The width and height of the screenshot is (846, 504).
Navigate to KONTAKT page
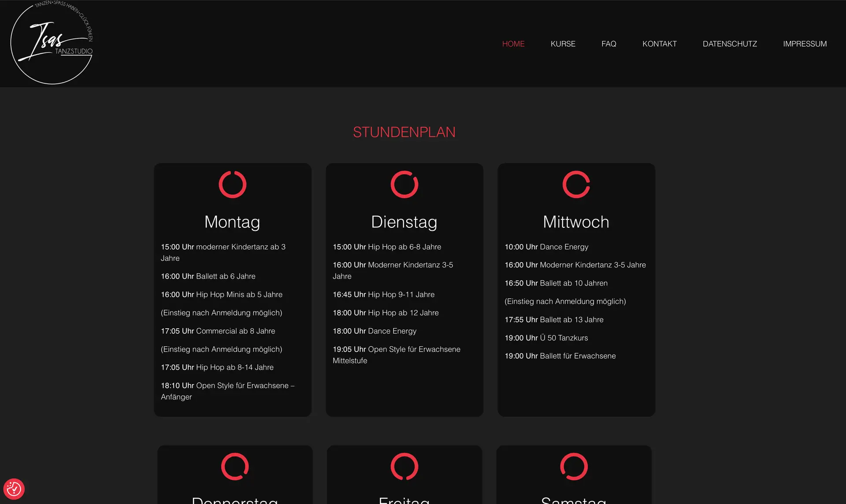pyautogui.click(x=659, y=44)
